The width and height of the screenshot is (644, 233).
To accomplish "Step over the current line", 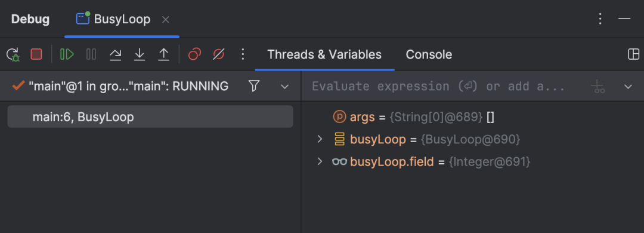I will click(x=116, y=54).
